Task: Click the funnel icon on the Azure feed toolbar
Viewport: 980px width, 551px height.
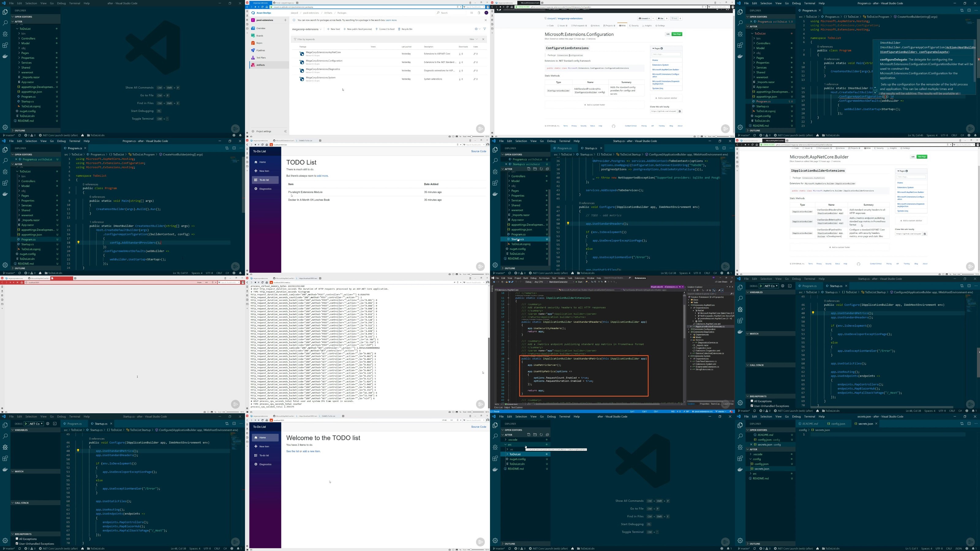Action: point(484,29)
